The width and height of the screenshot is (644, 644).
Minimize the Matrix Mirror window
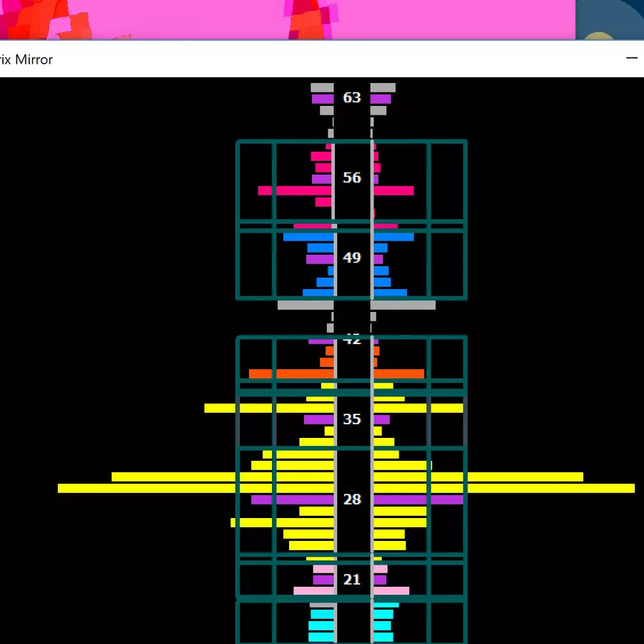(x=631, y=59)
